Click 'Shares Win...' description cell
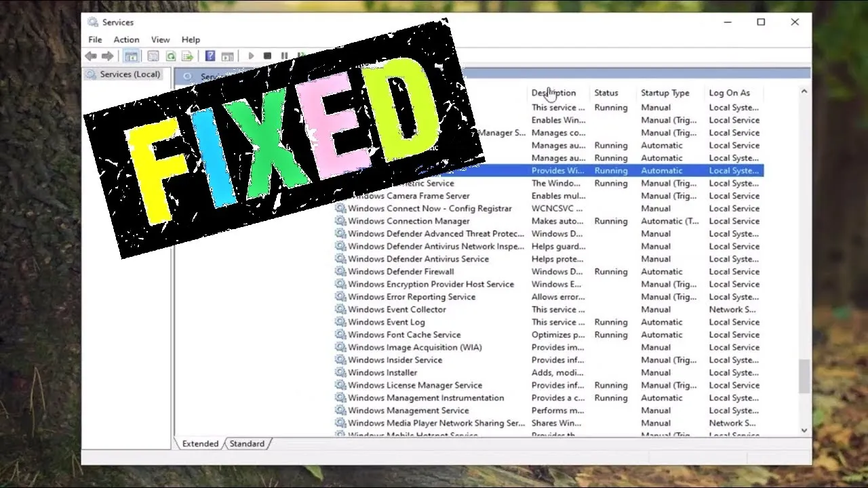 click(x=556, y=424)
